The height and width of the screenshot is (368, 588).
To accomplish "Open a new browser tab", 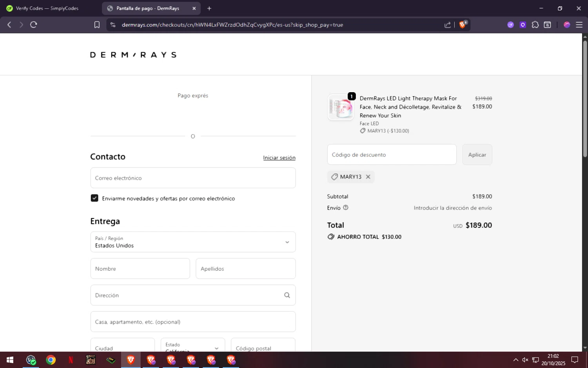I will coord(209,8).
